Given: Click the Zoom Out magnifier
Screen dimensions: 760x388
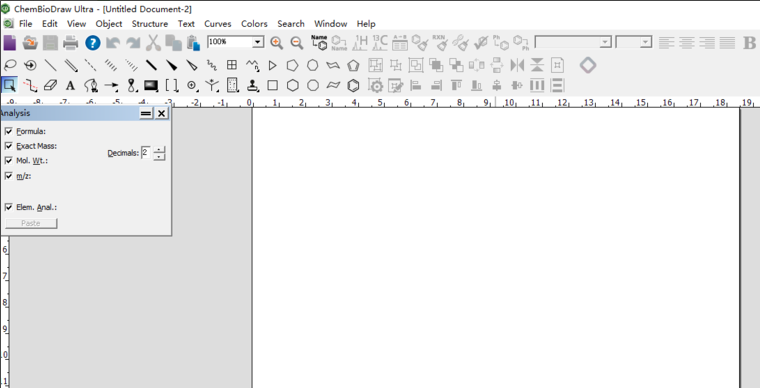Looking at the screenshot, I should (x=297, y=43).
